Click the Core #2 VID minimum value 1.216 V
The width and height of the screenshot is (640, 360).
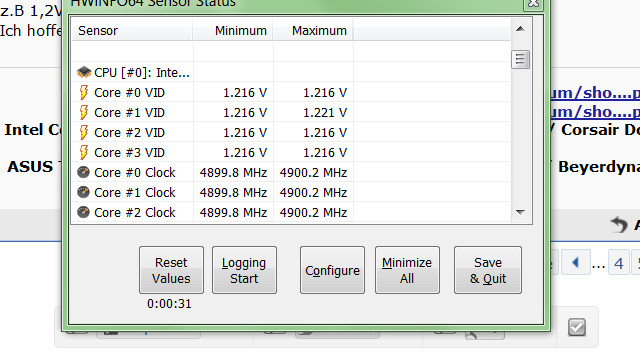[245, 133]
